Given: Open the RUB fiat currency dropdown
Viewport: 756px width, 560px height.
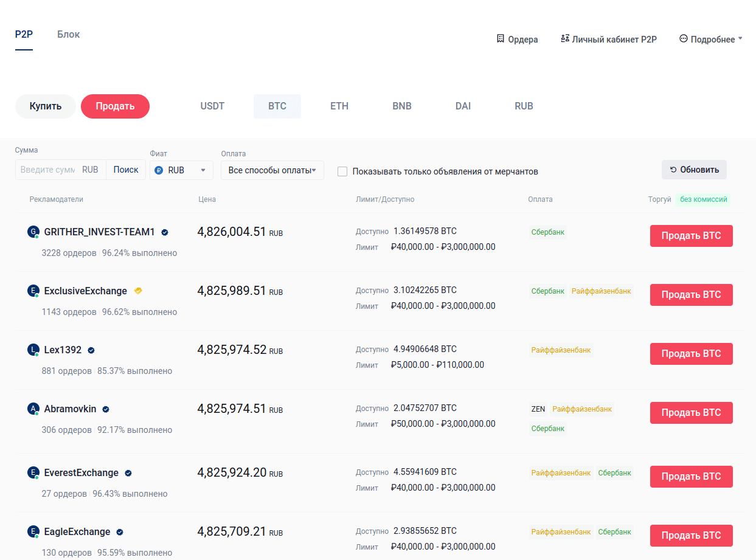Looking at the screenshot, I should tap(181, 170).
